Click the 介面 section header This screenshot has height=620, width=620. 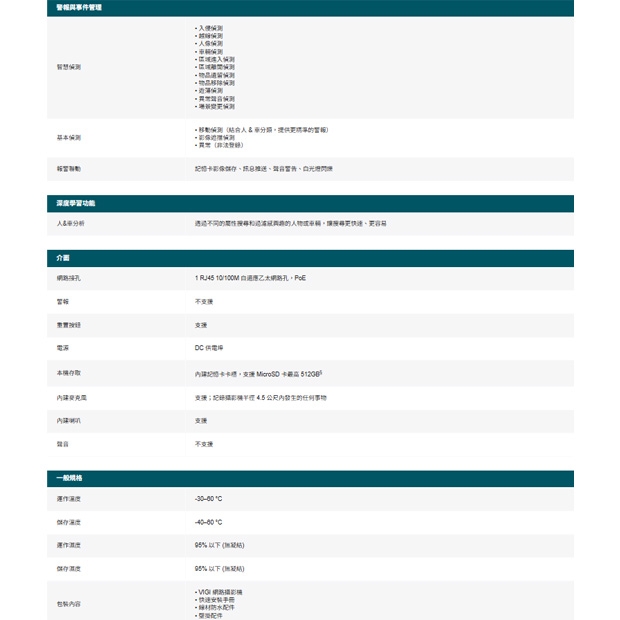pos(63,258)
